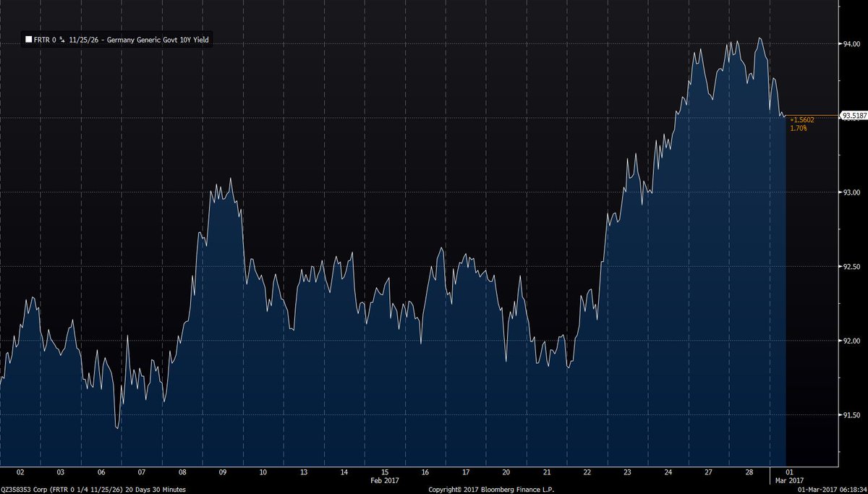Click date label 03 on x-axis
The height and width of the screenshot is (494, 868).
tap(61, 472)
